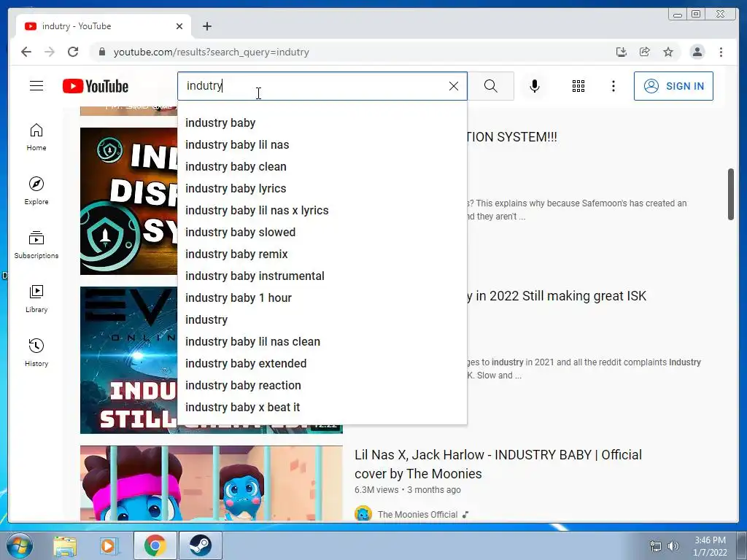Open "Lil Nas X, Jack Harlow - INDUSTRY BABY" title
Screen dimensions: 747x560
[498, 464]
